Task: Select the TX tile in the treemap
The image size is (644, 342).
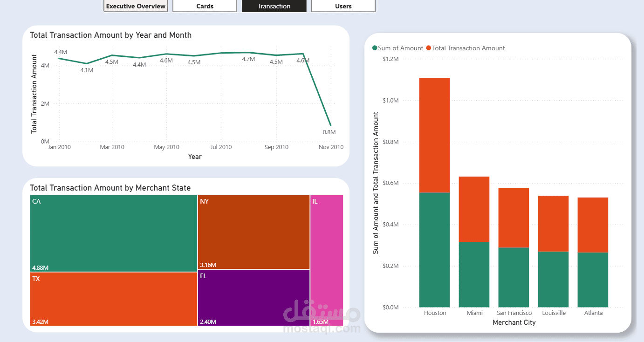Action: (114, 299)
